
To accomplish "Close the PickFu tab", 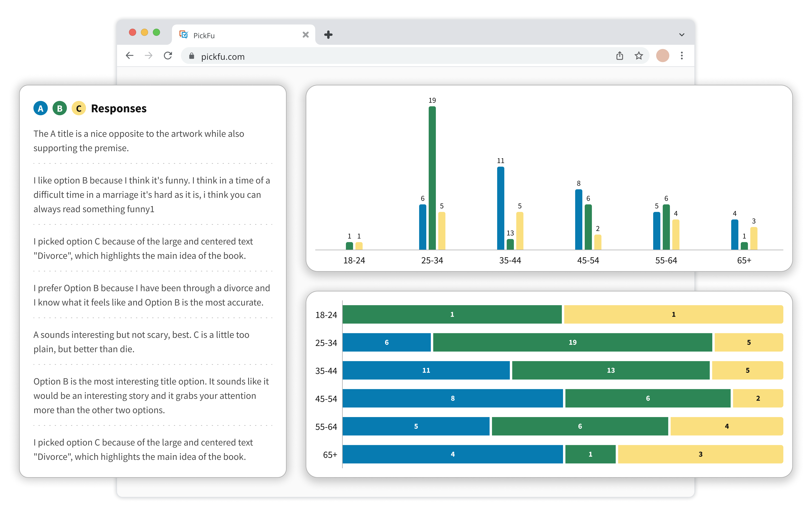I will click(x=305, y=35).
